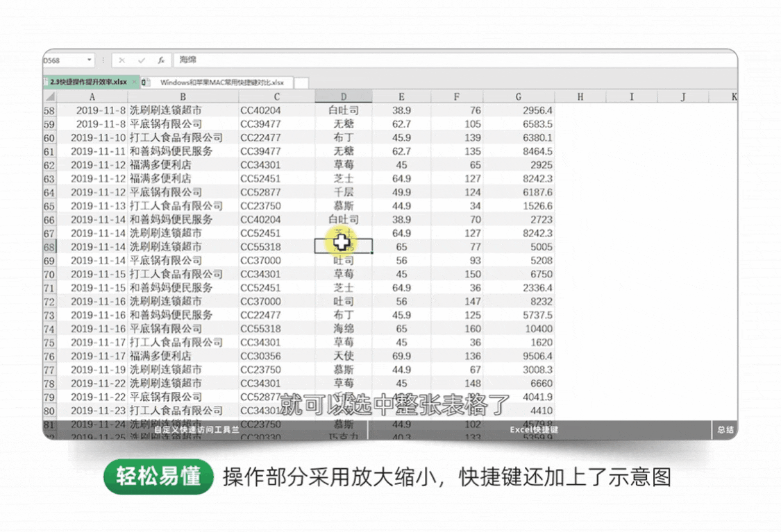Jump to Excel快捷键 chapter segment
Screen dimensions: 781x532
pos(534,429)
